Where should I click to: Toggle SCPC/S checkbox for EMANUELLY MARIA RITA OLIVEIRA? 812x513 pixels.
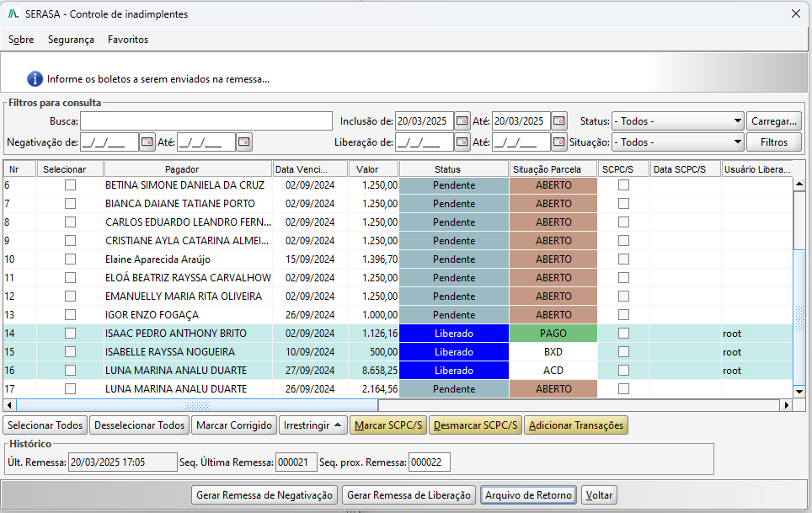click(623, 297)
